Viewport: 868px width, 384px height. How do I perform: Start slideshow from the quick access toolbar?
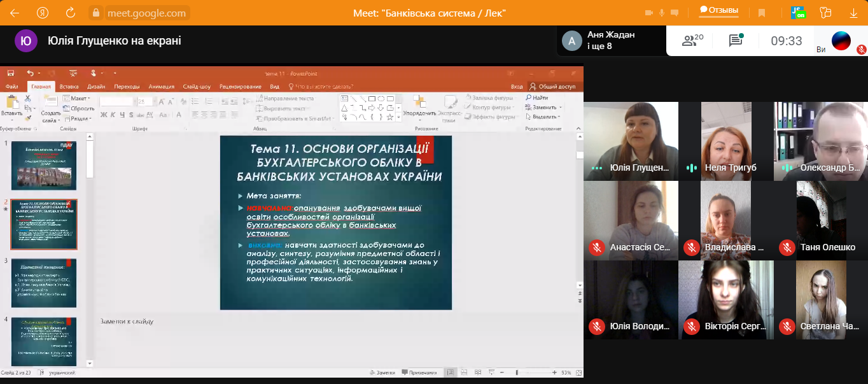(x=73, y=73)
